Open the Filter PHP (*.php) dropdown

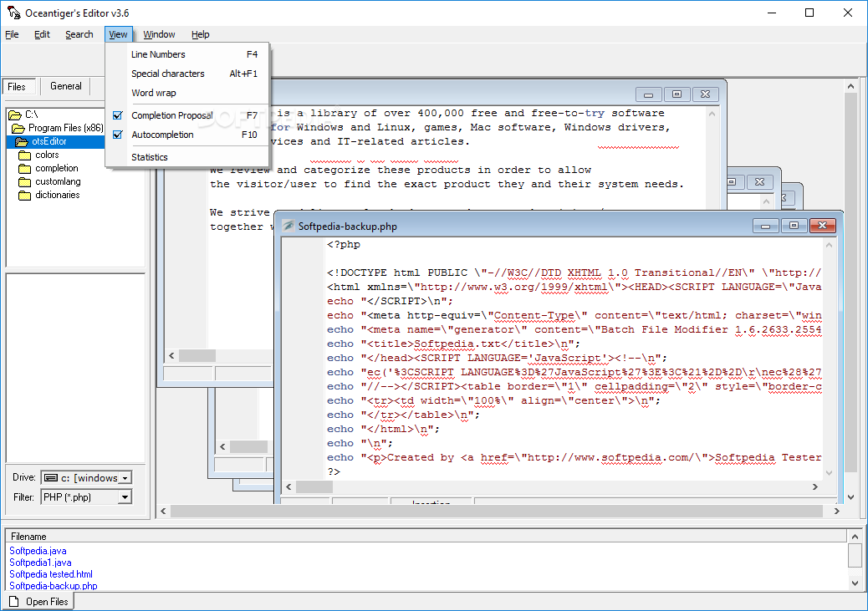click(x=125, y=497)
